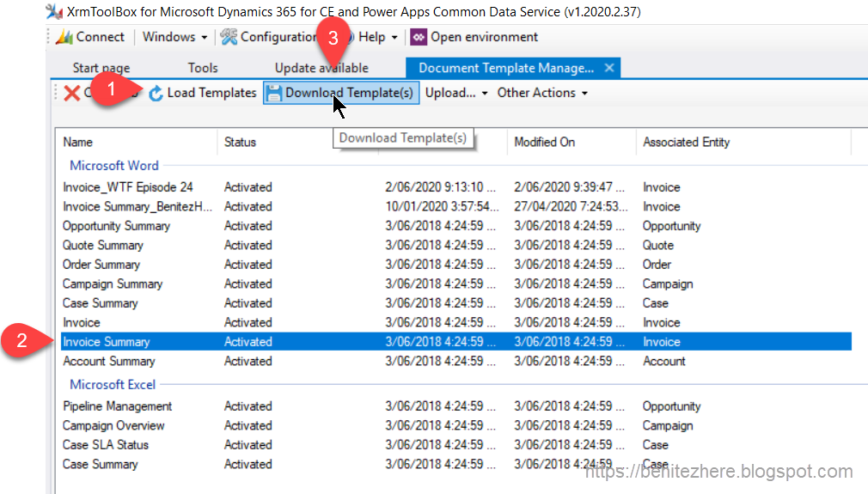Sort by the Name column header
The height and width of the screenshot is (494, 868).
[x=77, y=142]
